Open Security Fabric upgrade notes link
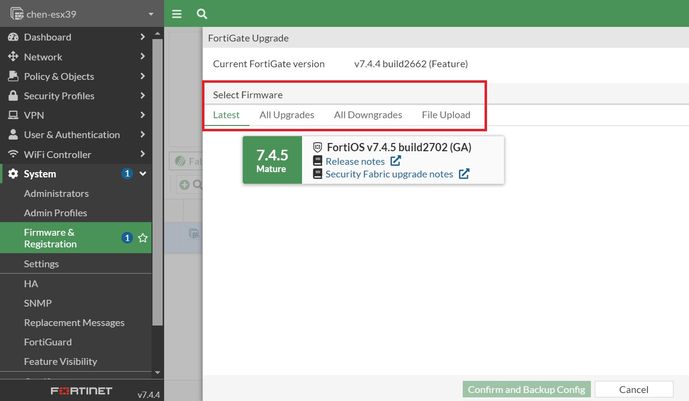Viewport: 689px width, 401px height. pos(389,174)
